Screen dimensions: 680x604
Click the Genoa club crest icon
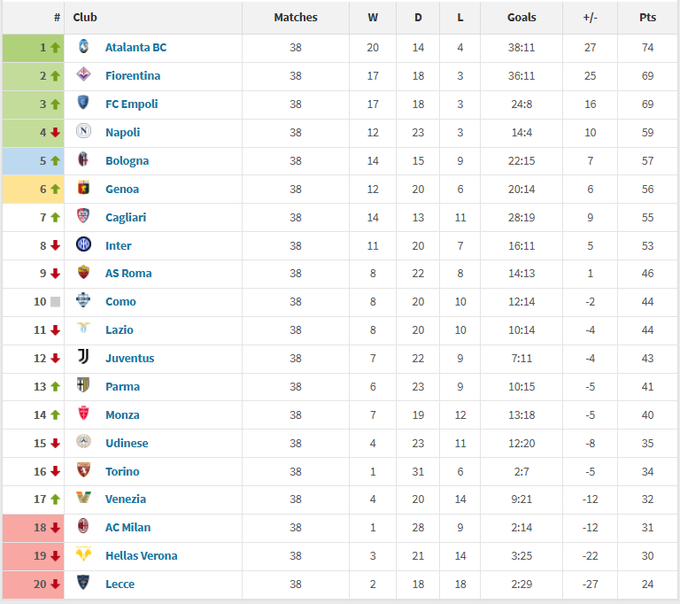pyautogui.click(x=84, y=188)
